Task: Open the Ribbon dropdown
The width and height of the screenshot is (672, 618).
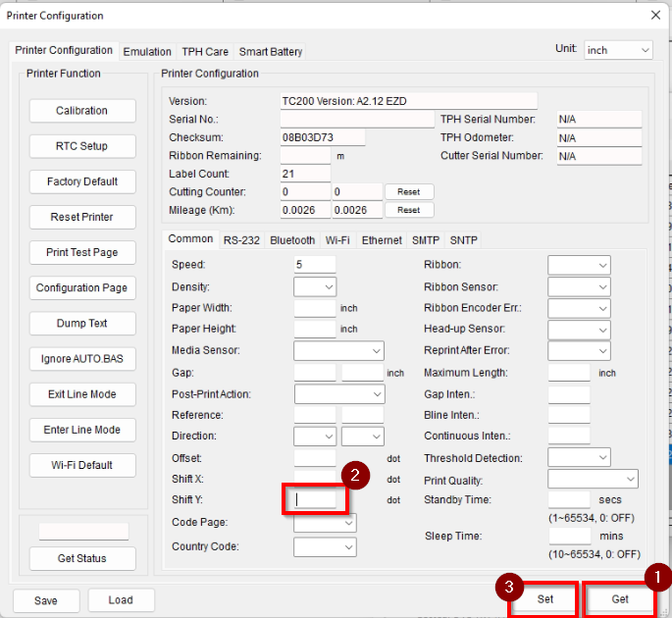Action: [579, 265]
